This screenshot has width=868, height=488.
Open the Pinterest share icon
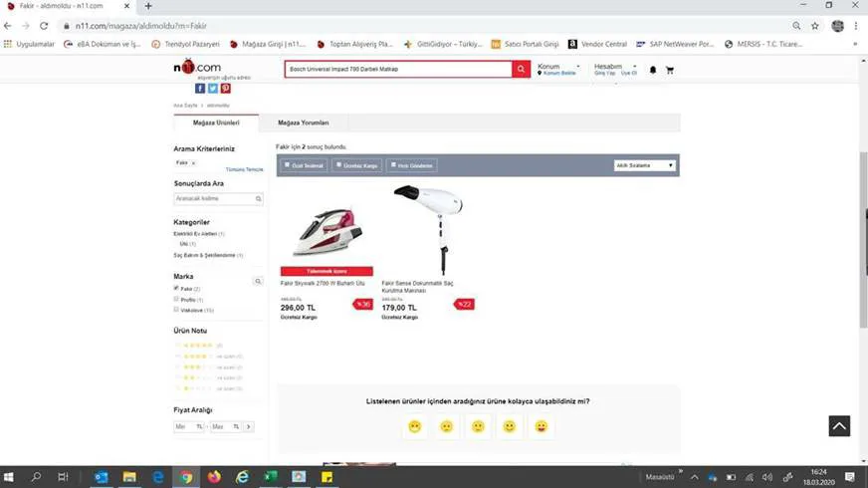225,88
